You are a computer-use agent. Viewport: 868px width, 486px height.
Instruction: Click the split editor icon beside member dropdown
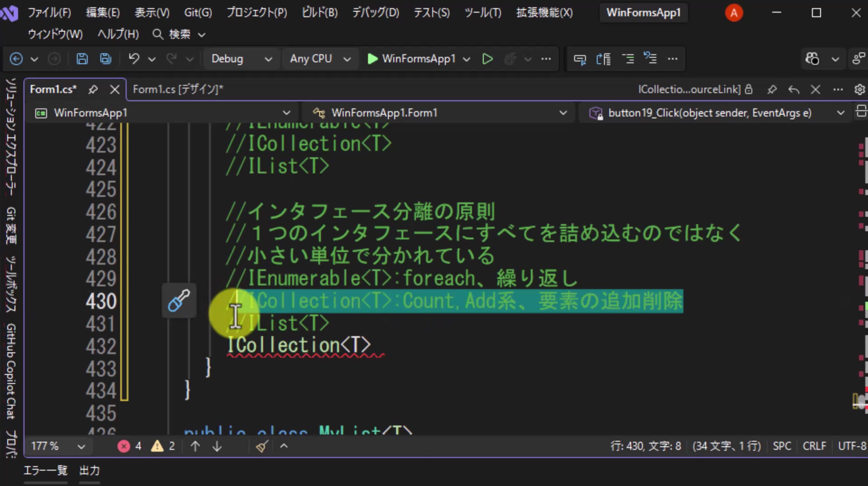point(861,112)
